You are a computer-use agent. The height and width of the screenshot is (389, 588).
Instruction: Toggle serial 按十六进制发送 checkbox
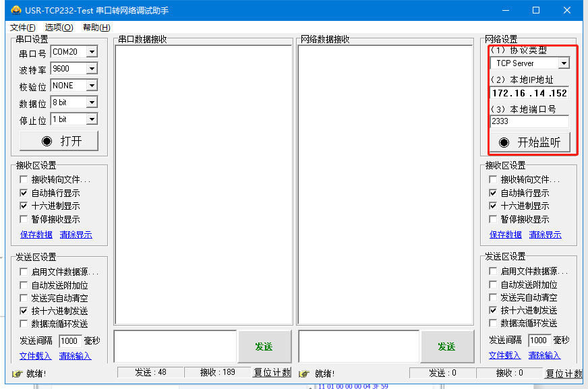[x=24, y=311]
